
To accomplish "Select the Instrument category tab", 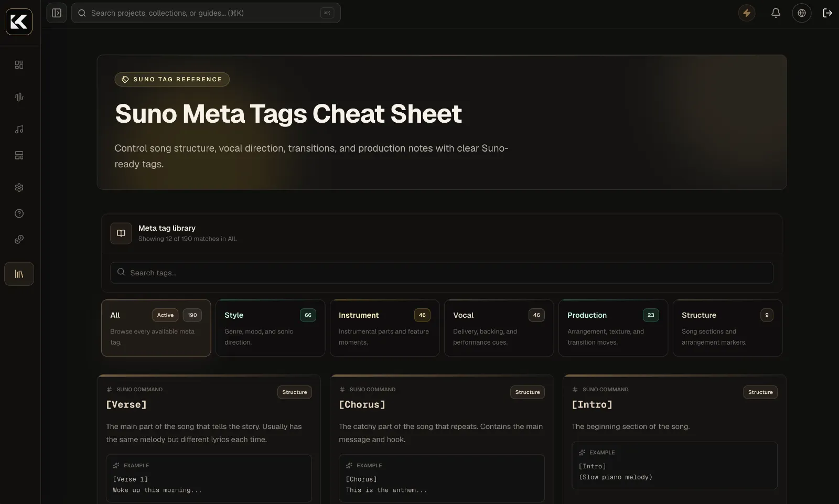I will click(385, 328).
